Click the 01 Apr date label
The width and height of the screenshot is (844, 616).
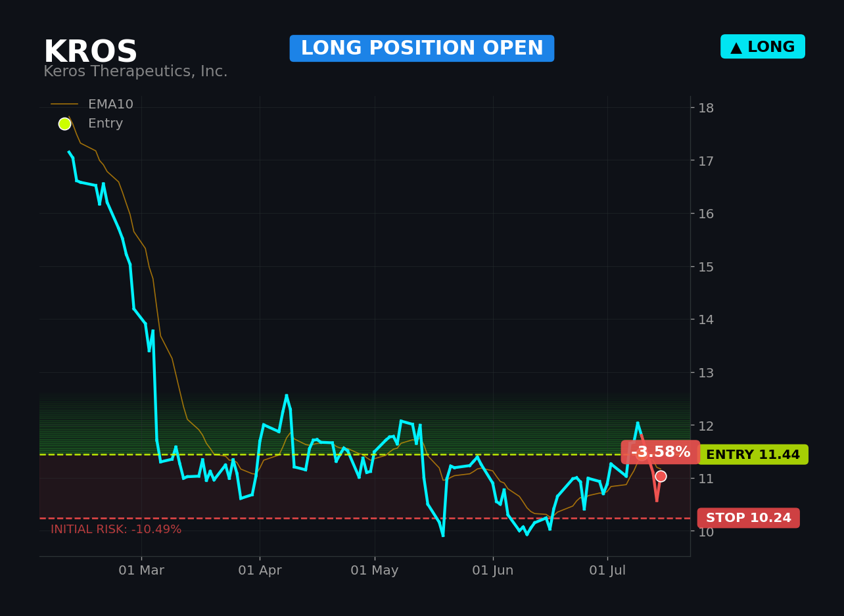tap(260, 571)
